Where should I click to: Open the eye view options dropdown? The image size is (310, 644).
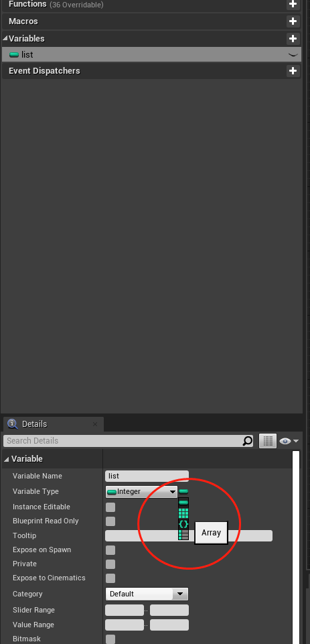(x=289, y=441)
